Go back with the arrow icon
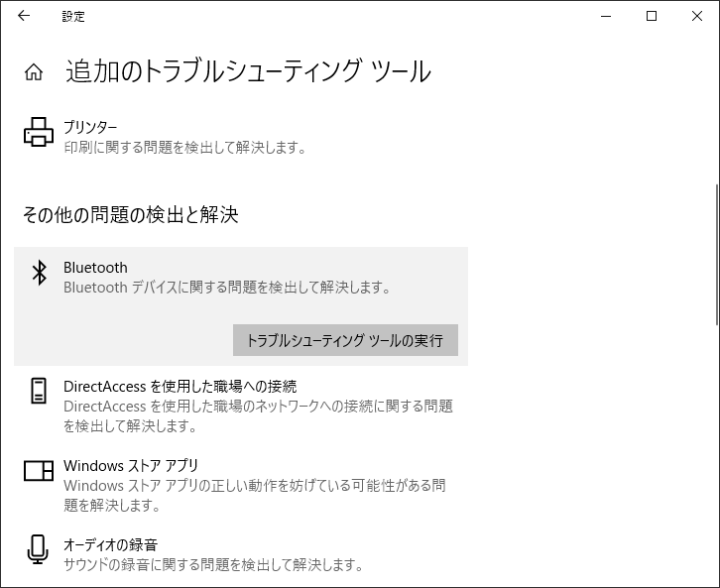This screenshot has height=588, width=720. click(24, 16)
